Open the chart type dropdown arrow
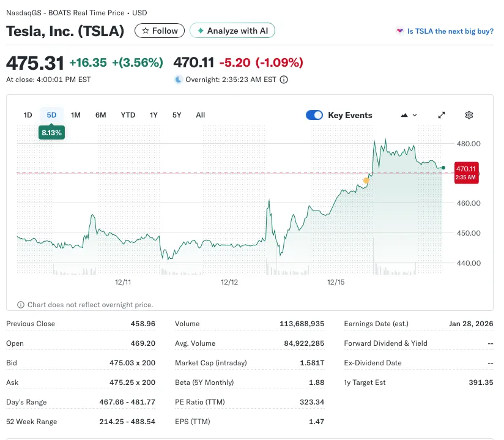 click(415, 115)
